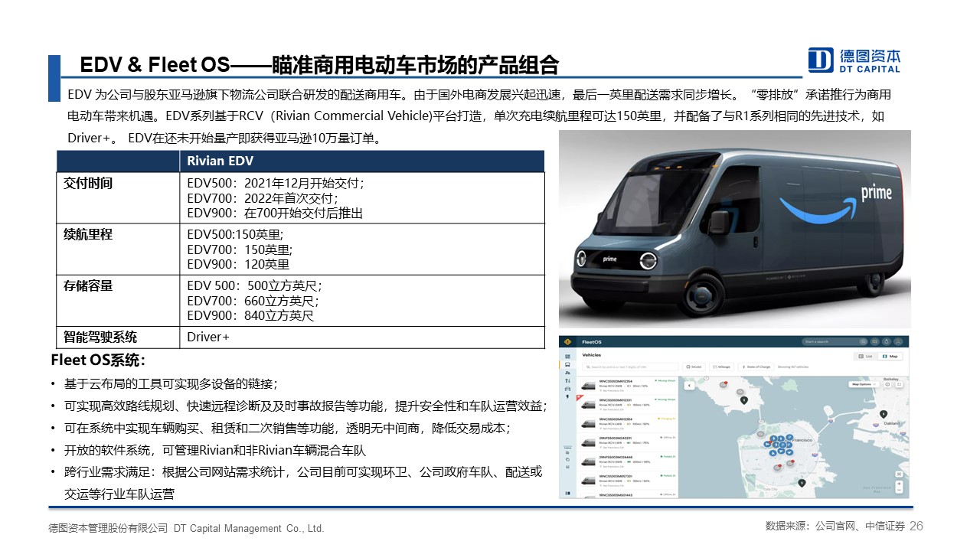
Task: Click the charging station pin near Oakland
Action: pos(884,413)
